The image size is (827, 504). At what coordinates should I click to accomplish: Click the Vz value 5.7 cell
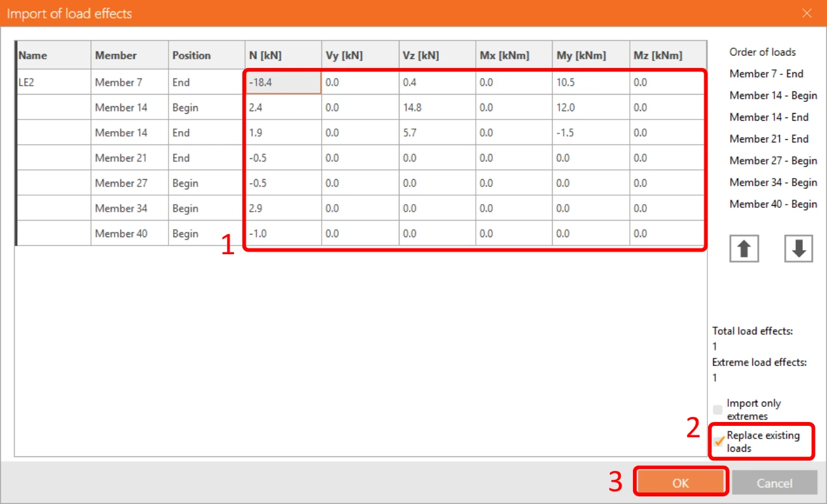[437, 132]
